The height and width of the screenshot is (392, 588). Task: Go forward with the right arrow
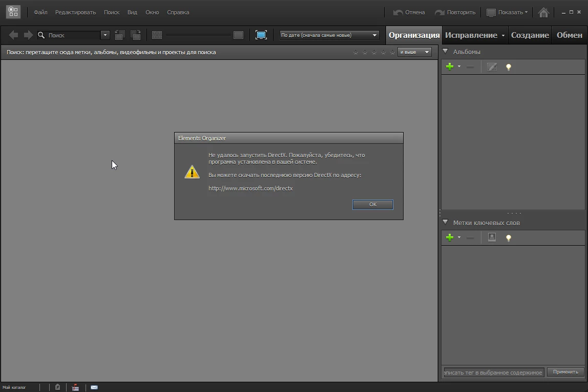(x=28, y=35)
